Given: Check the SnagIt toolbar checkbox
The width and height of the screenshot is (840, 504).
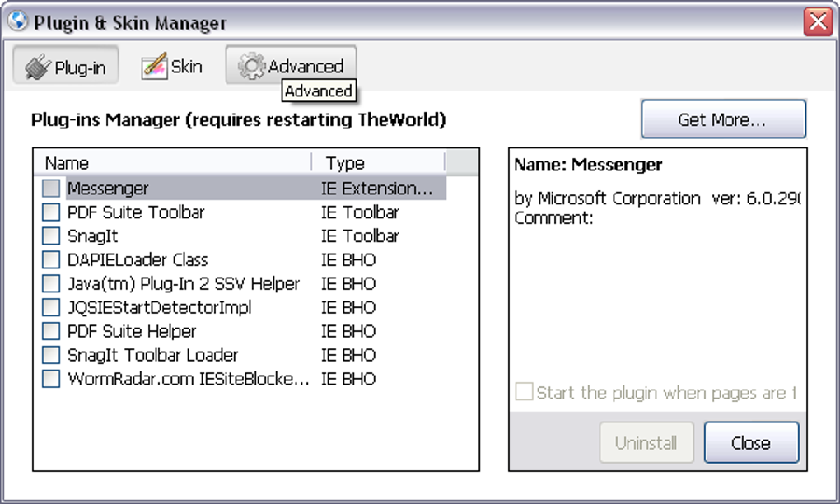Looking at the screenshot, I should pos(51,236).
